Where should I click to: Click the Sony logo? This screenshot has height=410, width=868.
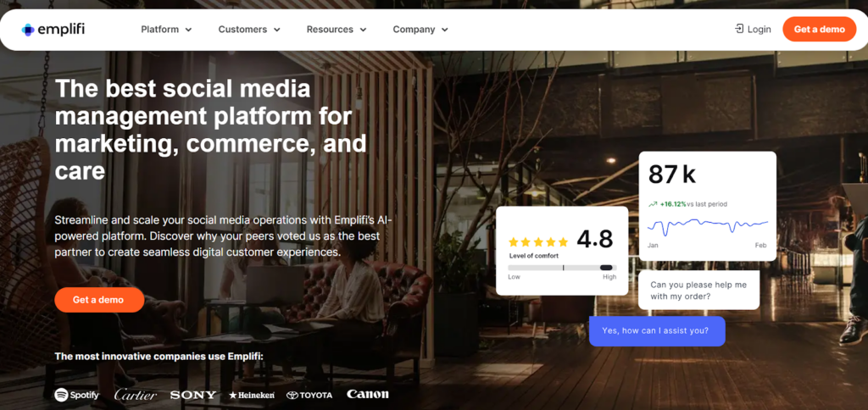tap(193, 395)
